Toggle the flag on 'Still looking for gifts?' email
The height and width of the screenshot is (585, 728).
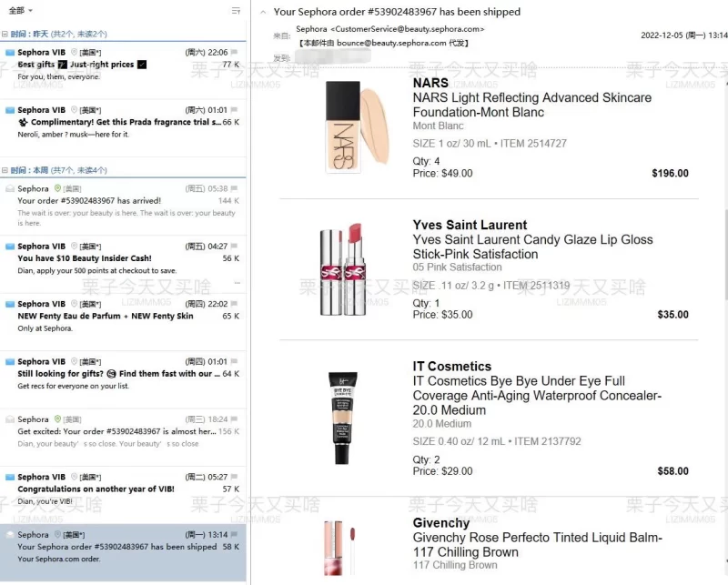tap(234, 362)
